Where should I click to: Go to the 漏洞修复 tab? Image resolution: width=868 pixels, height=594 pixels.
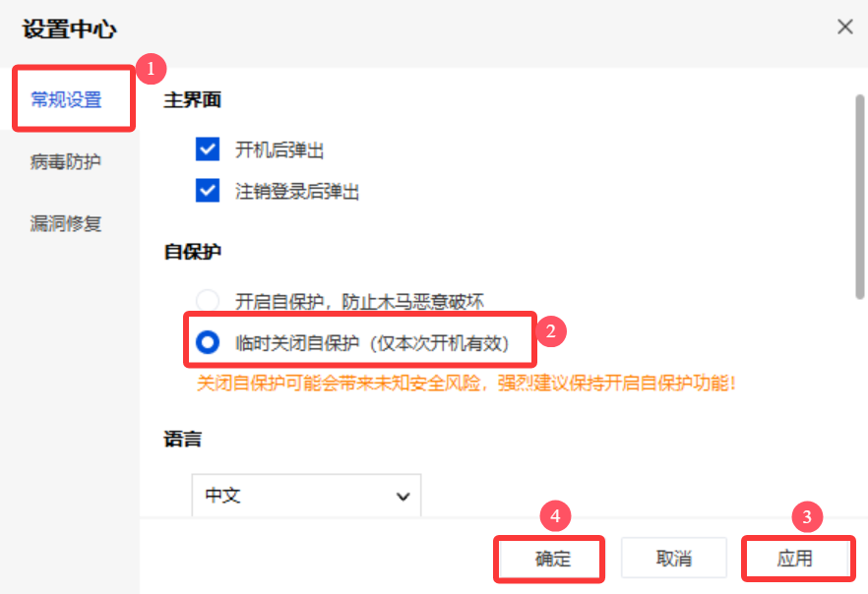coord(66,223)
